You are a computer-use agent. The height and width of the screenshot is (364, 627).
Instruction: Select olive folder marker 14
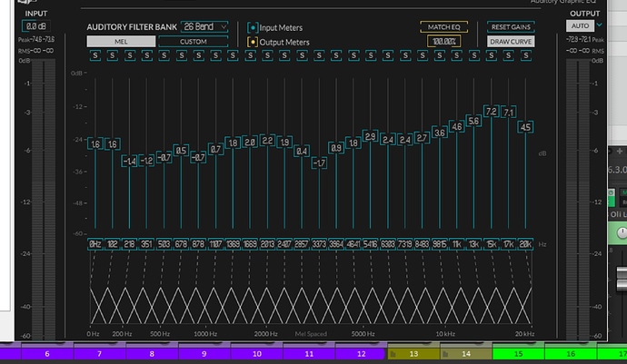[x=466, y=354]
